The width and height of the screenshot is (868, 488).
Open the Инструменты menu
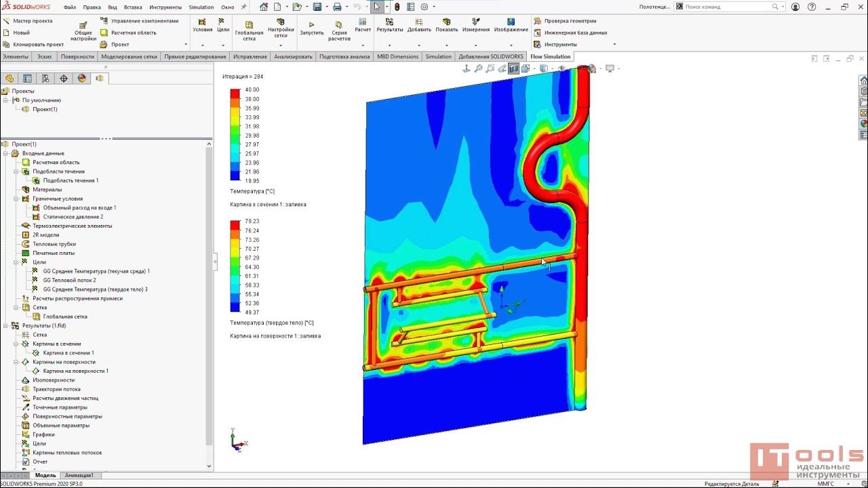165,7
